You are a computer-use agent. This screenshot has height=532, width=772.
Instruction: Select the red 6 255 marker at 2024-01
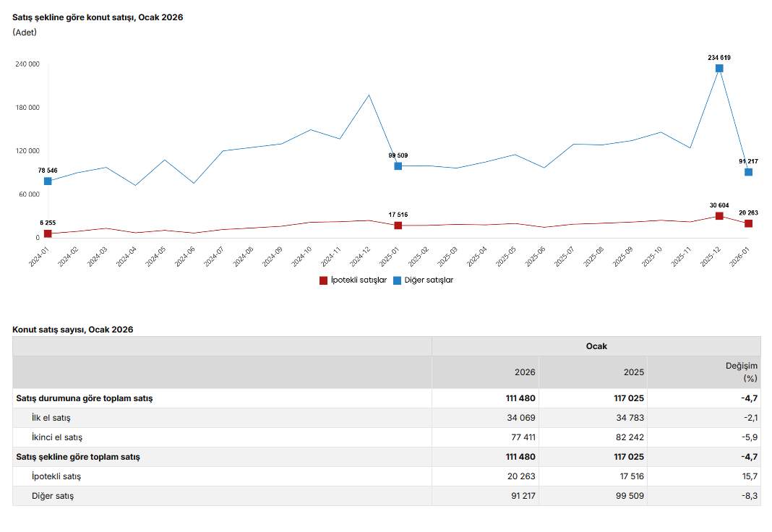(x=48, y=233)
